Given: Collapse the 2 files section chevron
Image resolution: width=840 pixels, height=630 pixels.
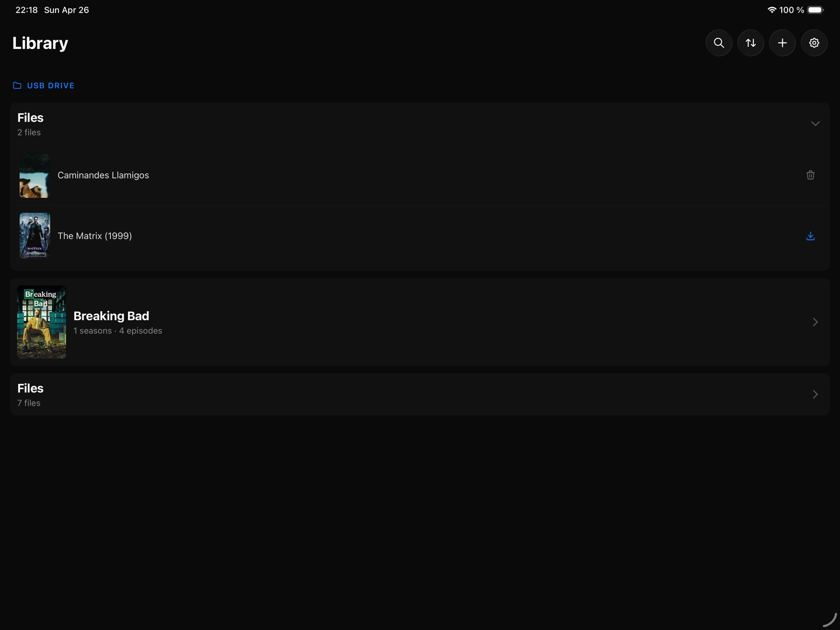Looking at the screenshot, I should click(x=815, y=124).
